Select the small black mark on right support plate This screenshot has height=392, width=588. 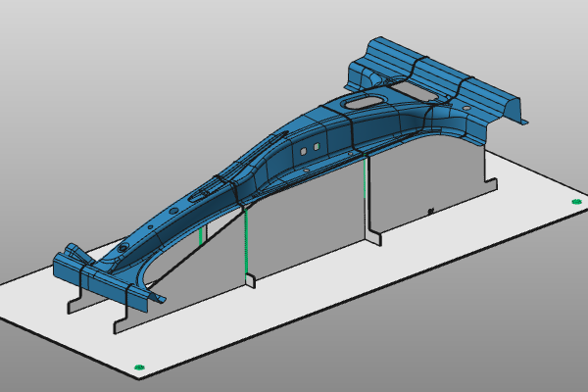coord(430,212)
